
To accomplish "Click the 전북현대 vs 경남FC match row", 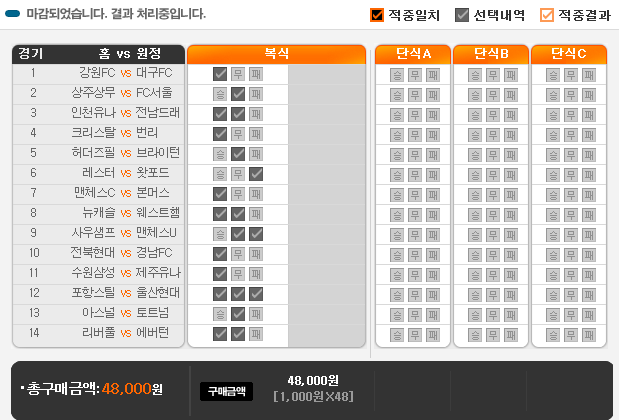I will (100, 253).
